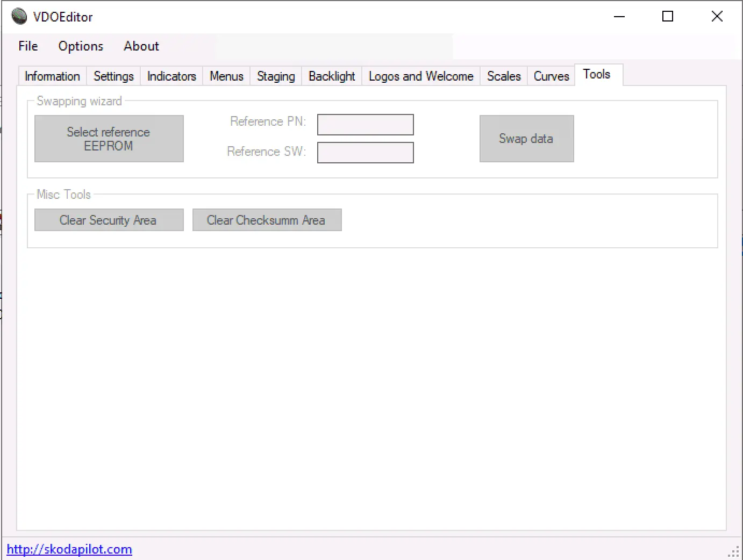Open the skodapilot.com link
Viewport: 743px width, 560px height.
click(x=69, y=549)
